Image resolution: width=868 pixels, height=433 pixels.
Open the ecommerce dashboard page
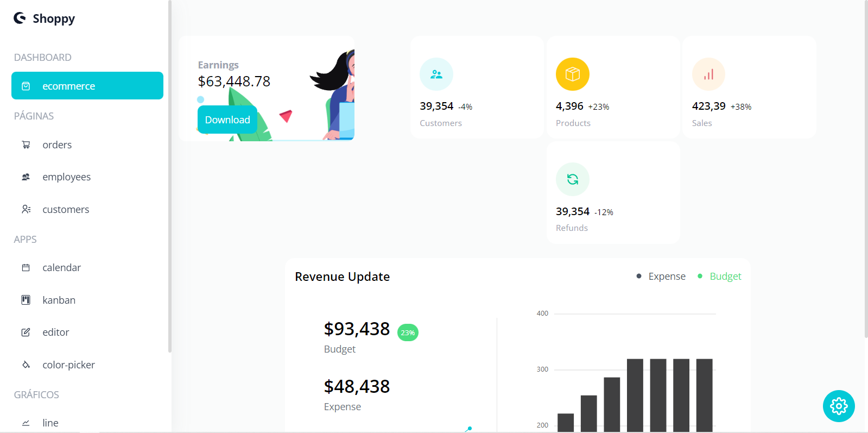click(87, 86)
